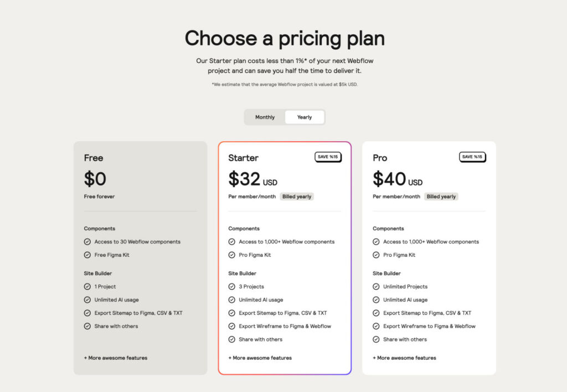Click the checkmark beside Unlimited AI usage in Pro

[x=376, y=300]
